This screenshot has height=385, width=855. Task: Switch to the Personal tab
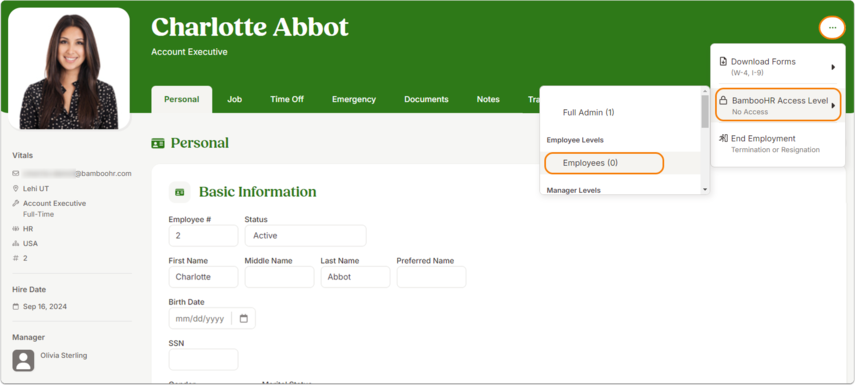[x=182, y=99]
